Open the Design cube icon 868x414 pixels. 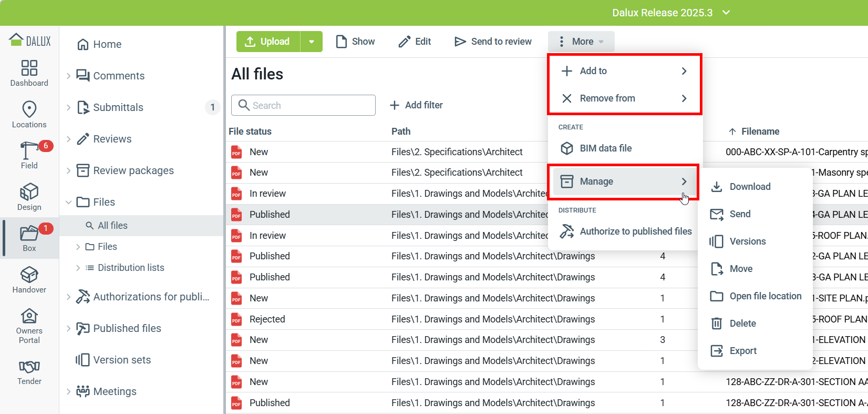click(x=29, y=192)
